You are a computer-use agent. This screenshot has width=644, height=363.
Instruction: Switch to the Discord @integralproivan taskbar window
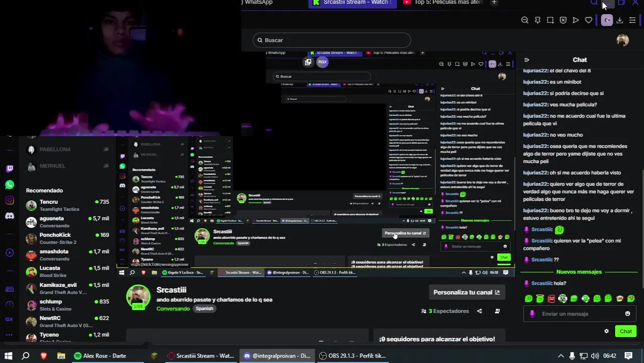click(x=277, y=356)
